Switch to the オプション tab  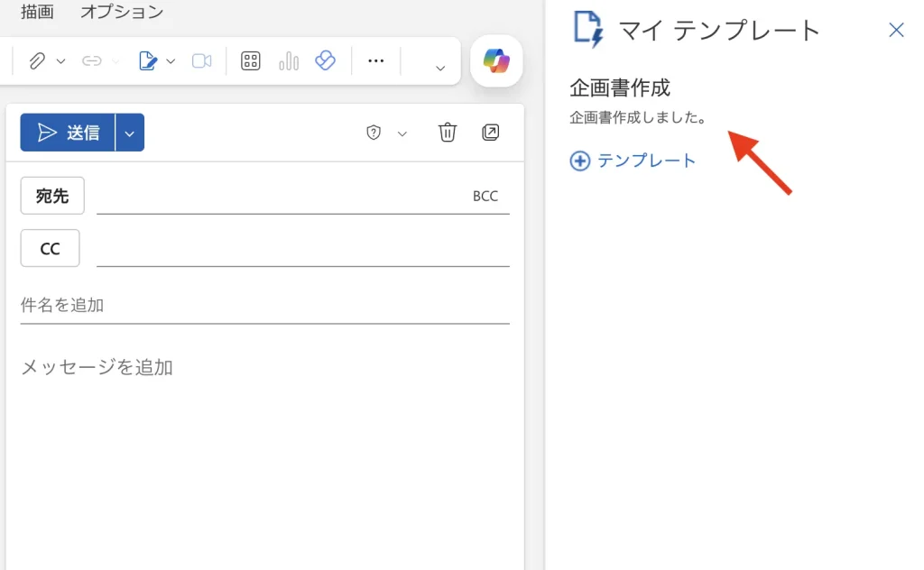click(122, 12)
